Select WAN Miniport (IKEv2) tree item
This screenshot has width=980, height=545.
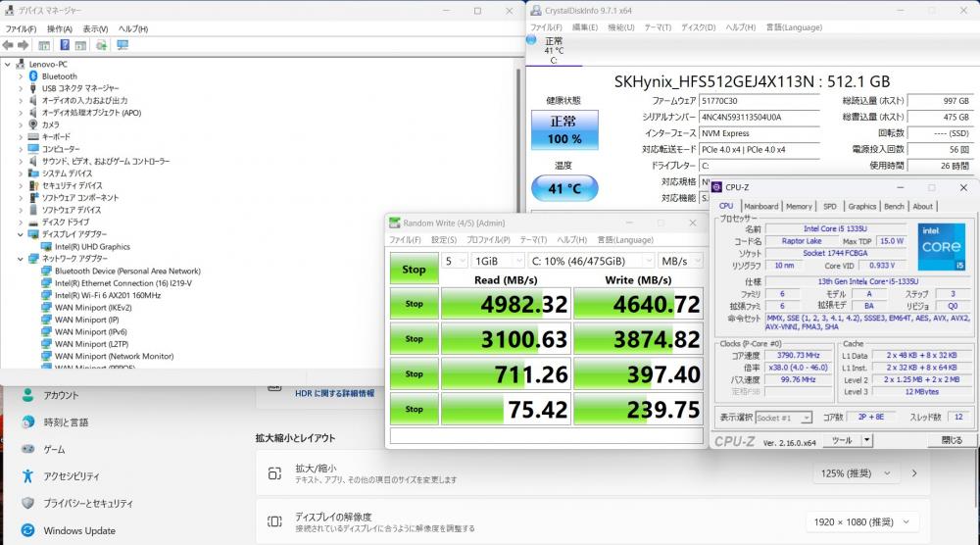click(93, 308)
